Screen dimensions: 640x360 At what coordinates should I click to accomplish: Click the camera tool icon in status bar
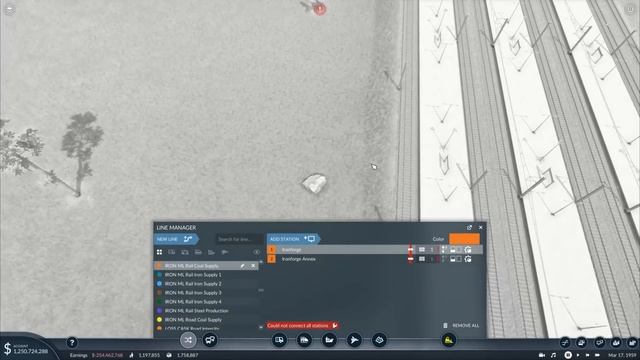pyautogui.click(x=542, y=356)
